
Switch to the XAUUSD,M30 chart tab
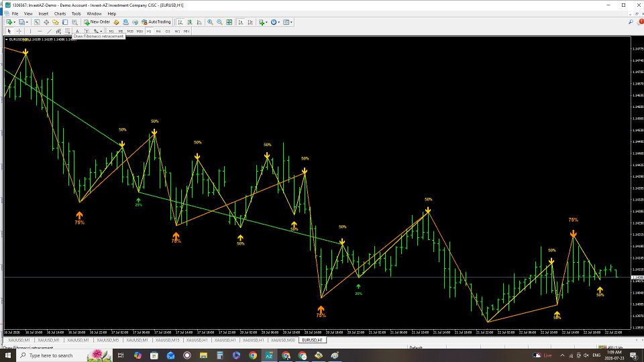[x=282, y=341]
